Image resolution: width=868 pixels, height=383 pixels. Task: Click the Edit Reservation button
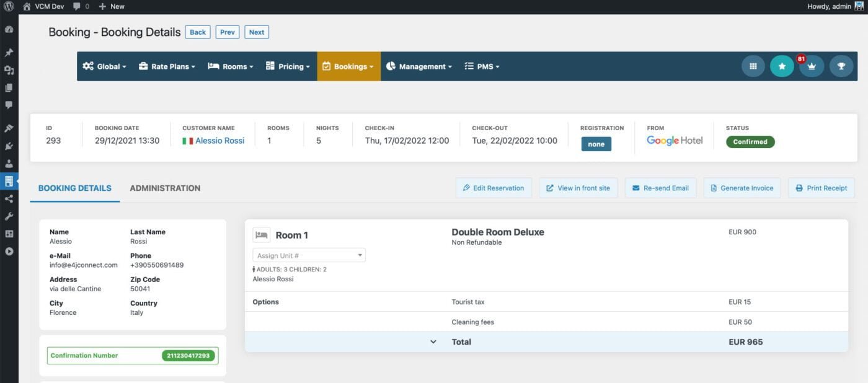pos(494,188)
